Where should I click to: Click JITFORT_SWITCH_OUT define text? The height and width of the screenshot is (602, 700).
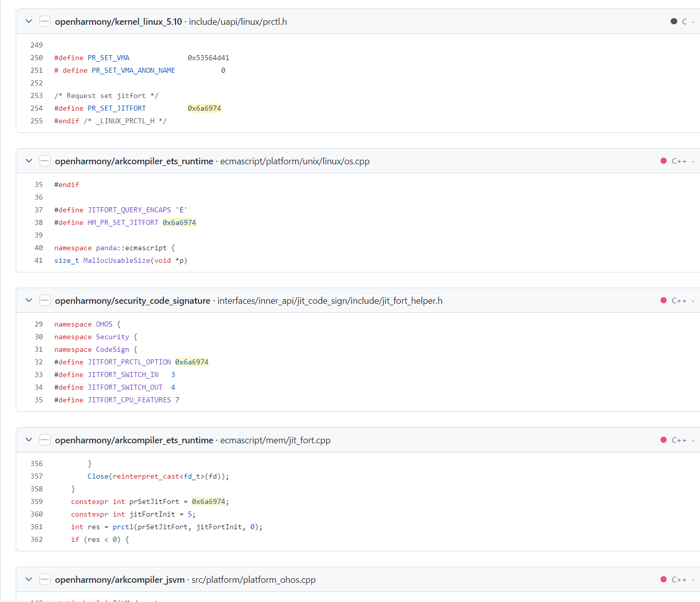125,387
